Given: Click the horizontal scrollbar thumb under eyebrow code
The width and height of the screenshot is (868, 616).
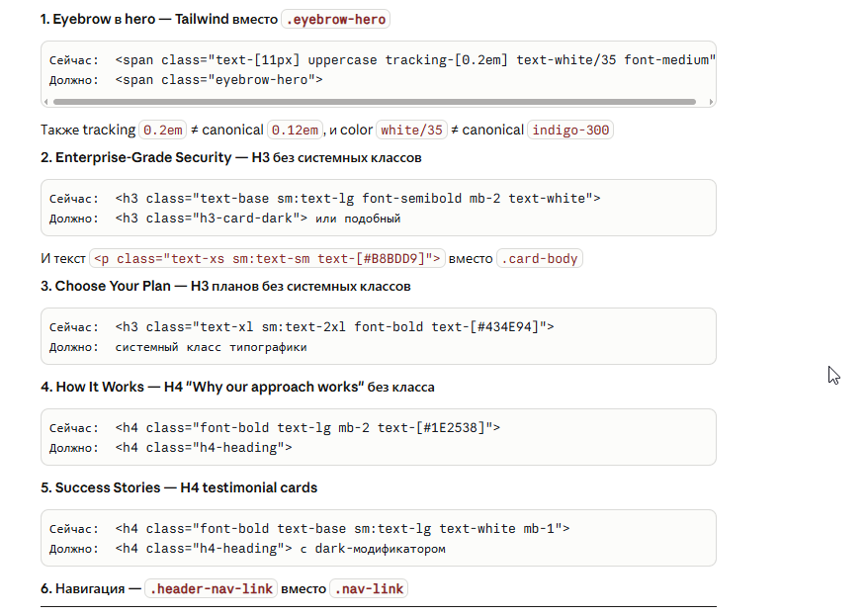Looking at the screenshot, I should 375,101.
